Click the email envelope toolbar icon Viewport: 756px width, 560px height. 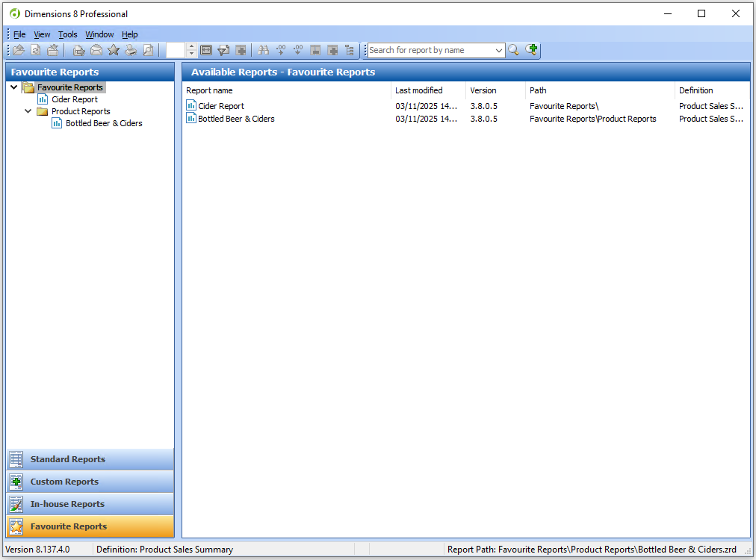96,50
